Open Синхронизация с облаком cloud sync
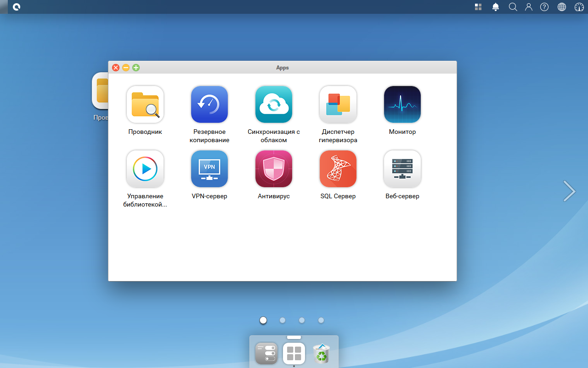Viewport: 588px width, 368px height. (274, 104)
